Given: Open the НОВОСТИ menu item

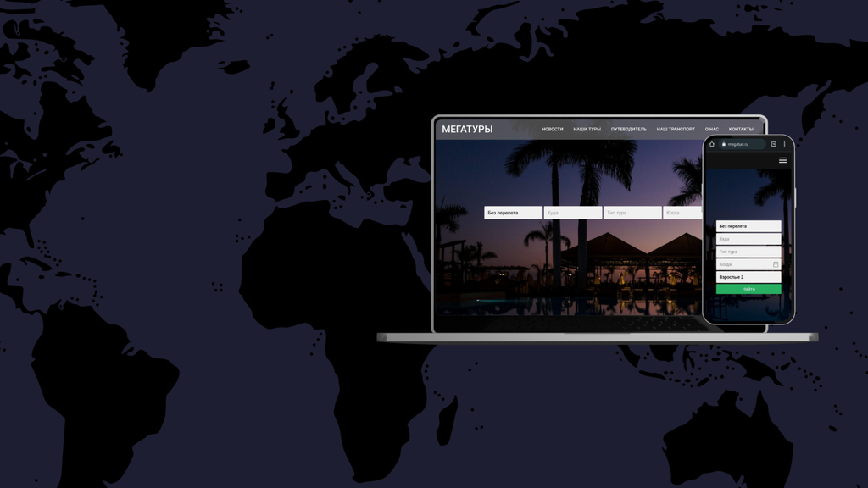Looking at the screenshot, I should tap(552, 130).
